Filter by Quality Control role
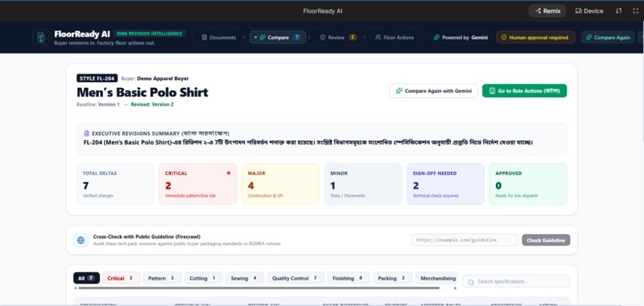The height and width of the screenshot is (306, 644). click(296, 278)
